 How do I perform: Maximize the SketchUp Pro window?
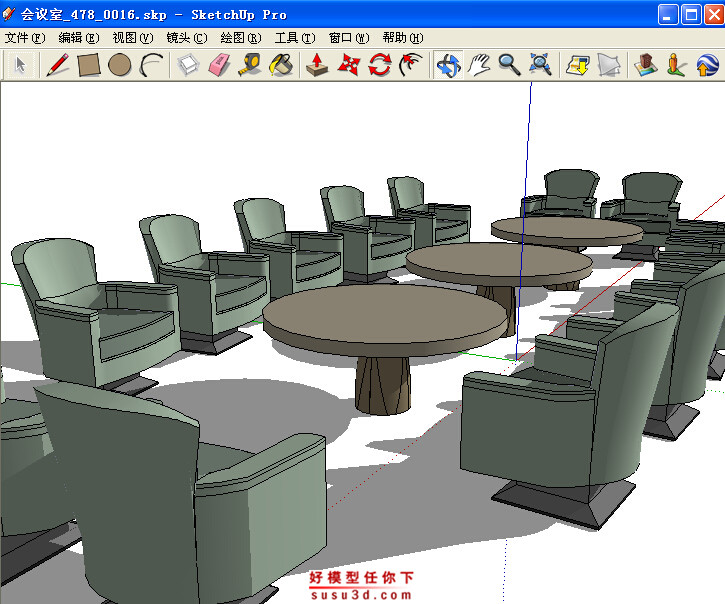(x=691, y=14)
